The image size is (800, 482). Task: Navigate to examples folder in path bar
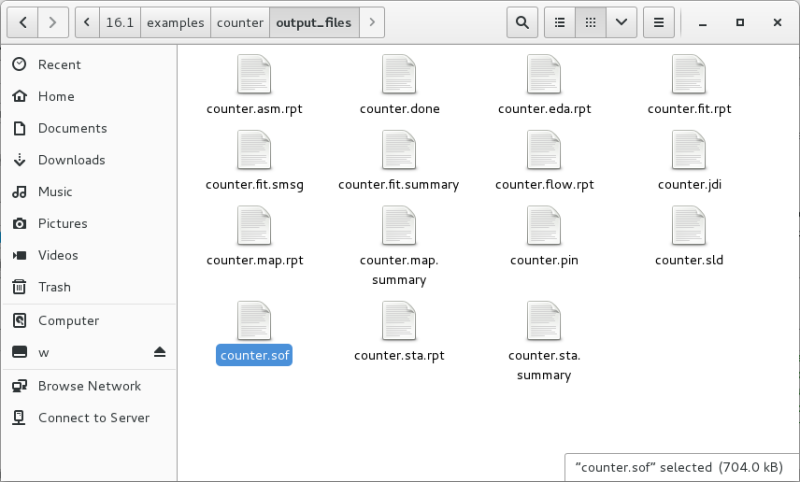coord(176,22)
